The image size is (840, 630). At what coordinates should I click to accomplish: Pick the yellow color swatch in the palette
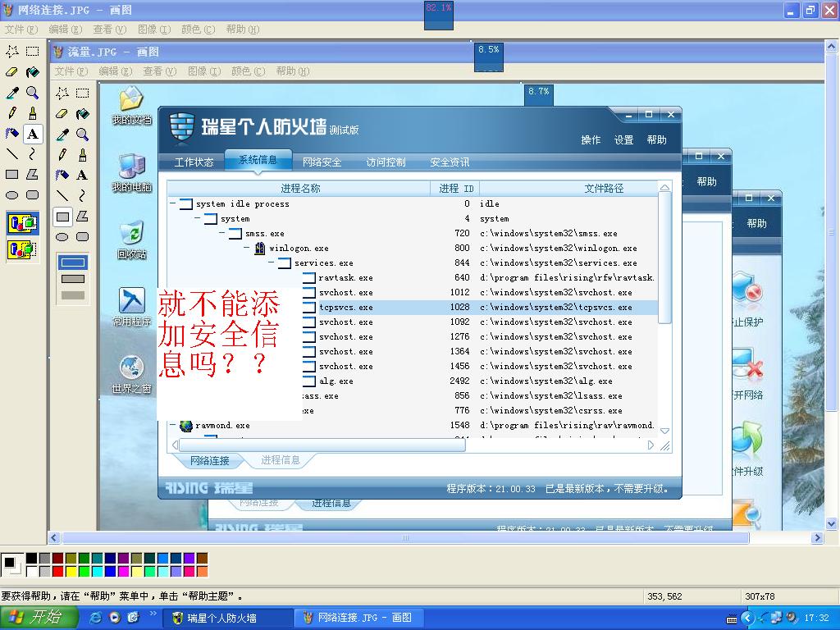(71, 572)
